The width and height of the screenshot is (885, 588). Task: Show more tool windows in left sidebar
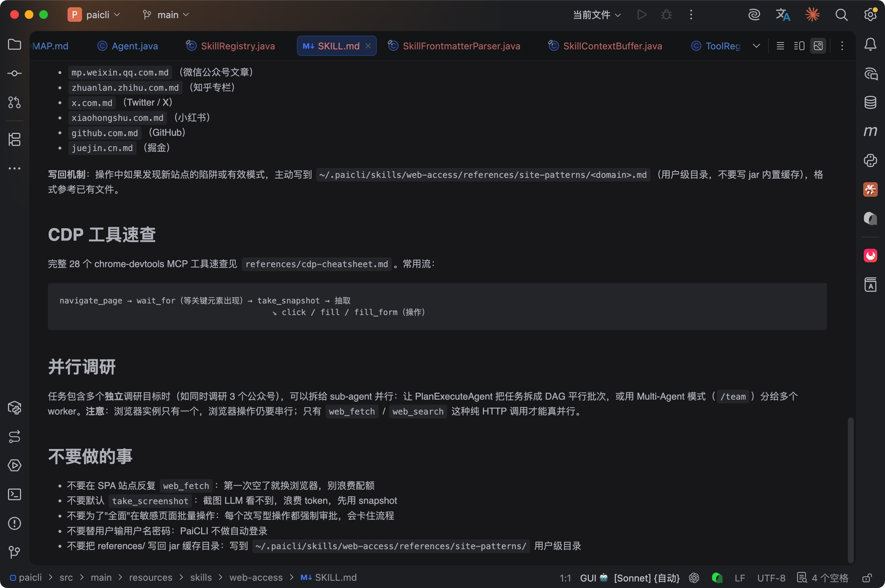pos(14,168)
